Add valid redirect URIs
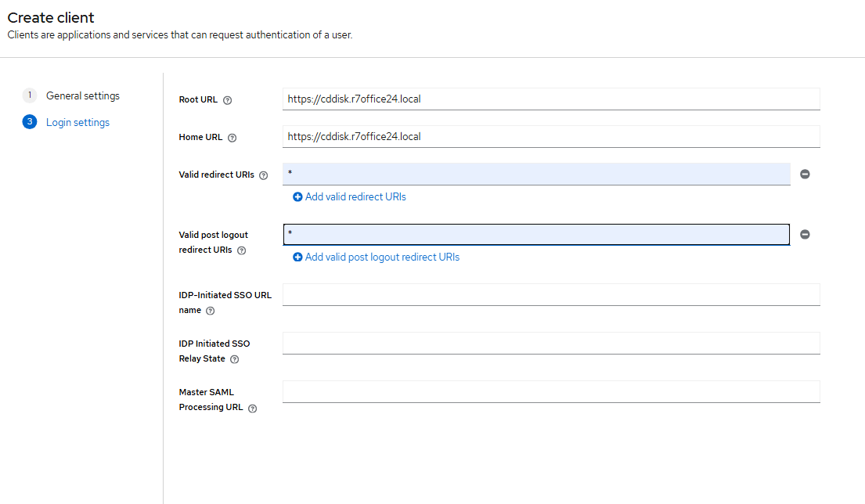 tap(349, 197)
